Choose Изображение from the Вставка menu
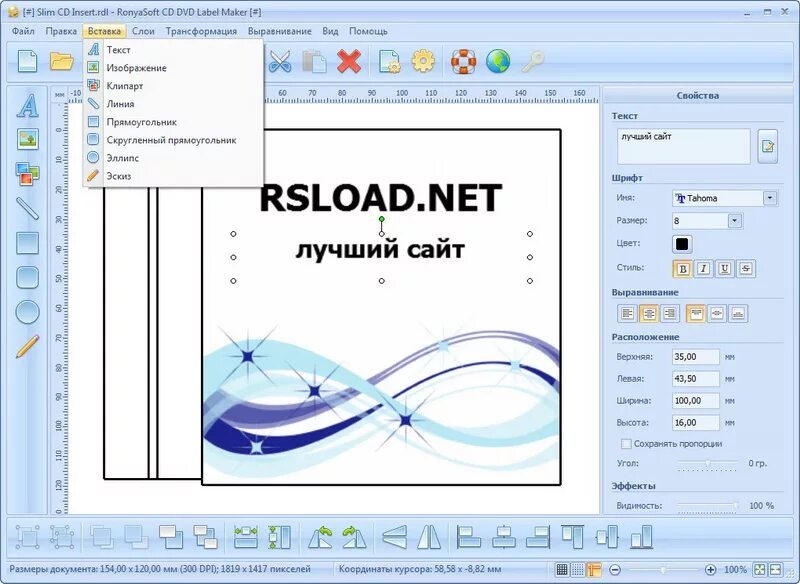The height and width of the screenshot is (584, 800). [173, 68]
